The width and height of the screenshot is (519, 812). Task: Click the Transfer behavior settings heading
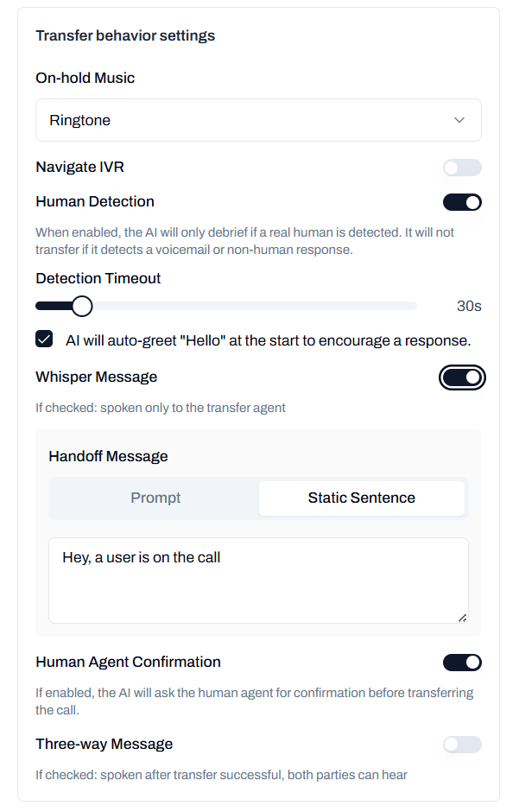[x=125, y=35]
